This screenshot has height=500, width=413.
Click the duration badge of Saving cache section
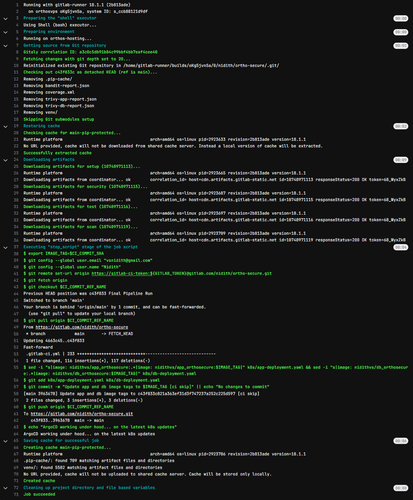click(x=400, y=441)
